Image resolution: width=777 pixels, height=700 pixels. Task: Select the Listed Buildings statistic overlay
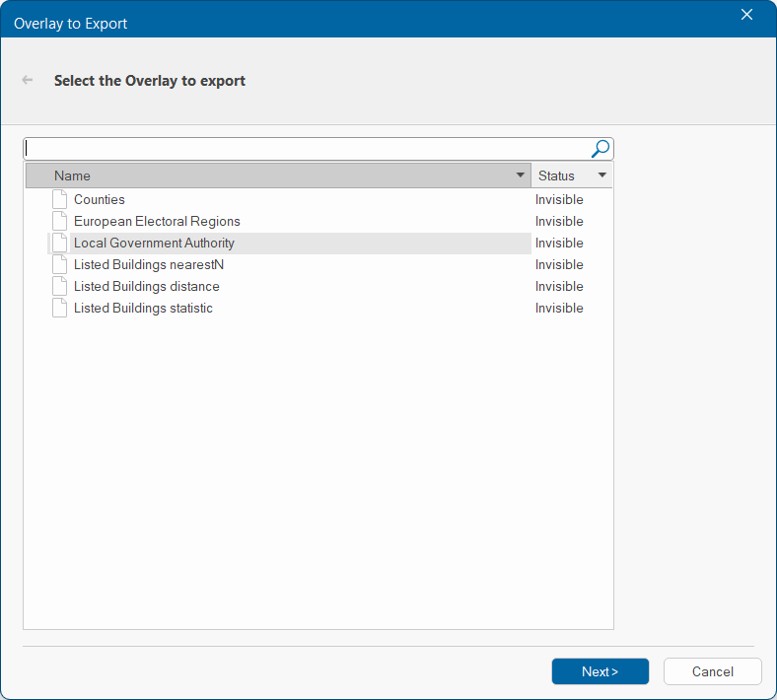(x=143, y=309)
